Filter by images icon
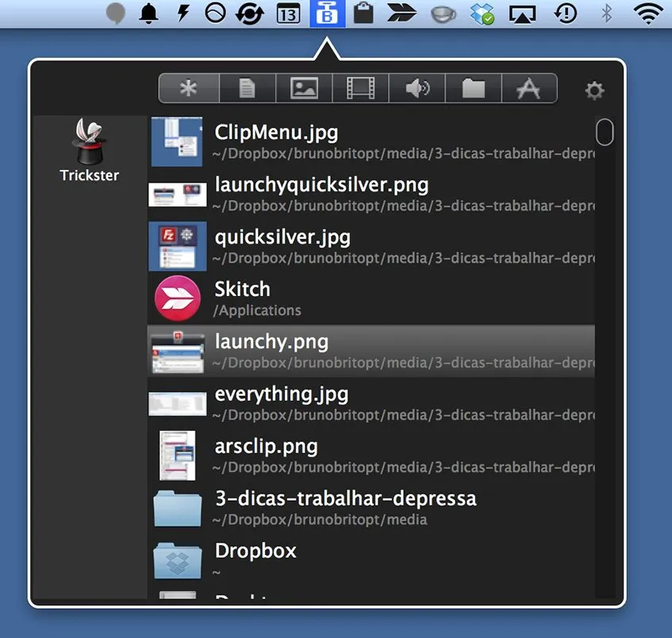The image size is (672, 638). click(x=304, y=88)
